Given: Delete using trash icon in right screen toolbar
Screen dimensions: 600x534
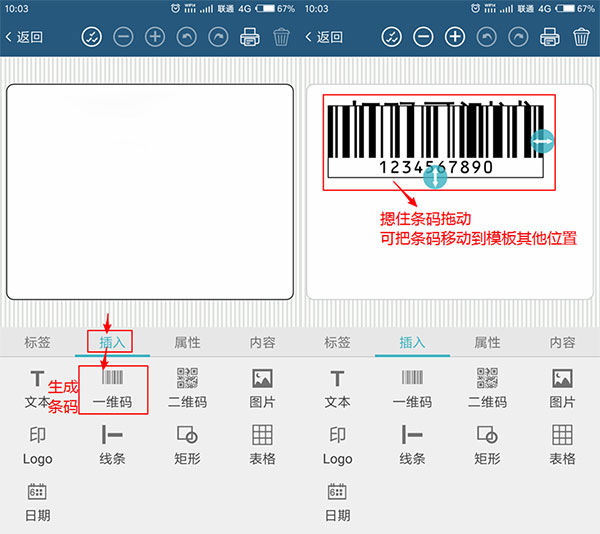Looking at the screenshot, I should pos(582,37).
